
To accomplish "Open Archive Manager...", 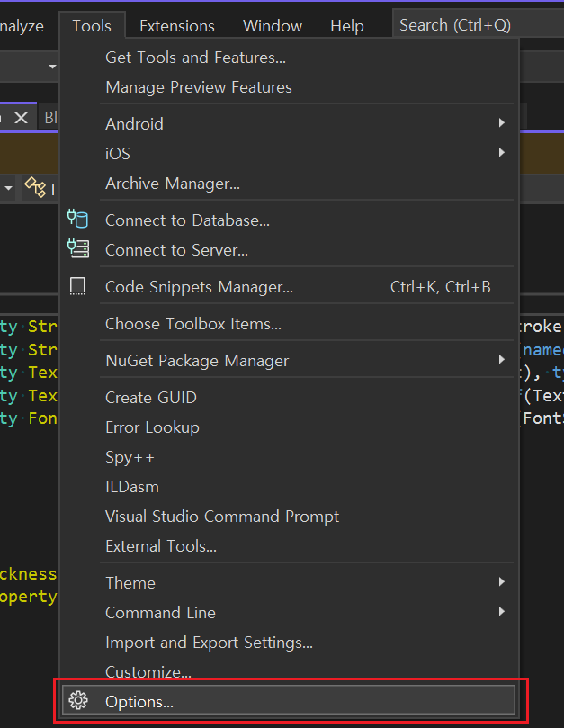I will tap(288, 184).
